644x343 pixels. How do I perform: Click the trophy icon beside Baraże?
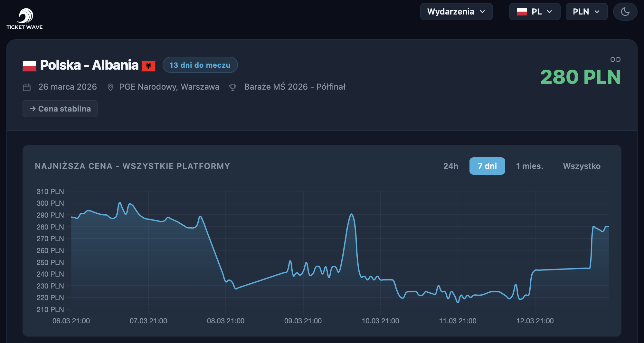[233, 87]
